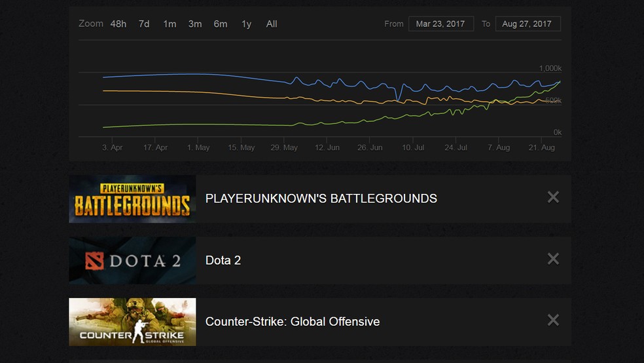Click the 17. Apr axis label
Image resolution: width=644 pixels, height=363 pixels.
155,147
